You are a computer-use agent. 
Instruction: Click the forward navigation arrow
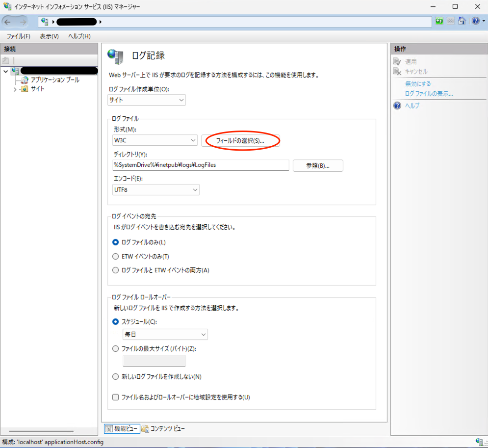tap(23, 22)
